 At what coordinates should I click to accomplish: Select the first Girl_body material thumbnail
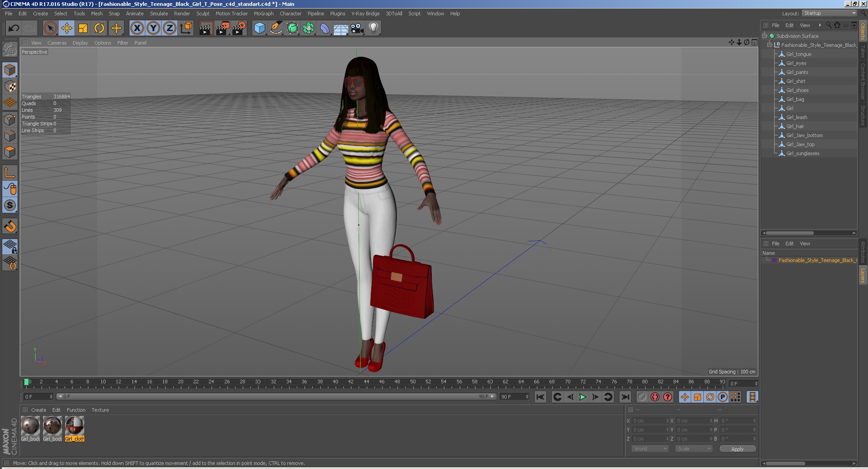click(x=30, y=428)
